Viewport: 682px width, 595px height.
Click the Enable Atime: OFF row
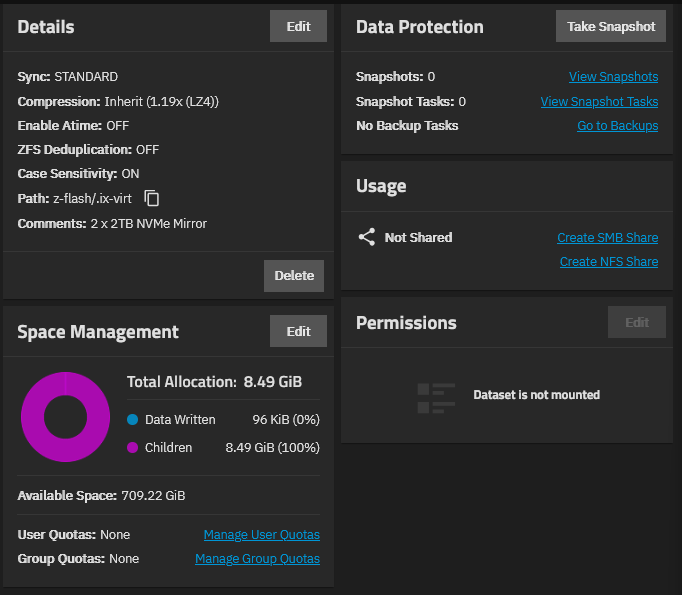(x=73, y=125)
